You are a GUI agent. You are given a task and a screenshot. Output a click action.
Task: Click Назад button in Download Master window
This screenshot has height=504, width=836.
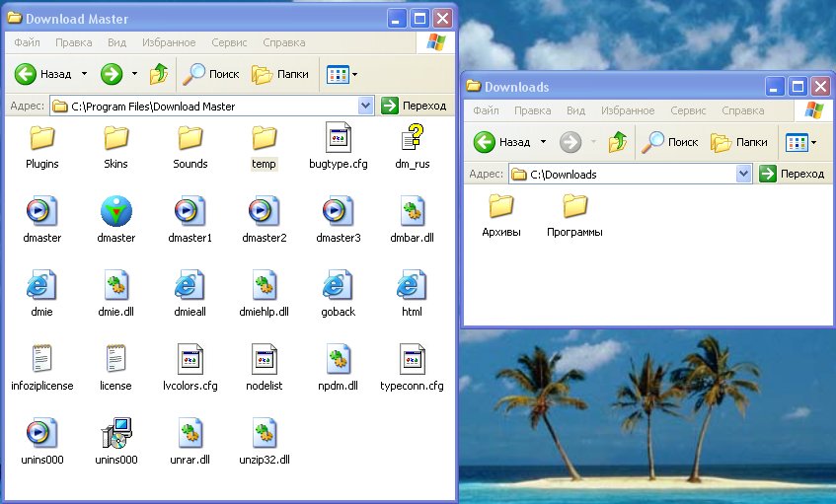[43, 74]
